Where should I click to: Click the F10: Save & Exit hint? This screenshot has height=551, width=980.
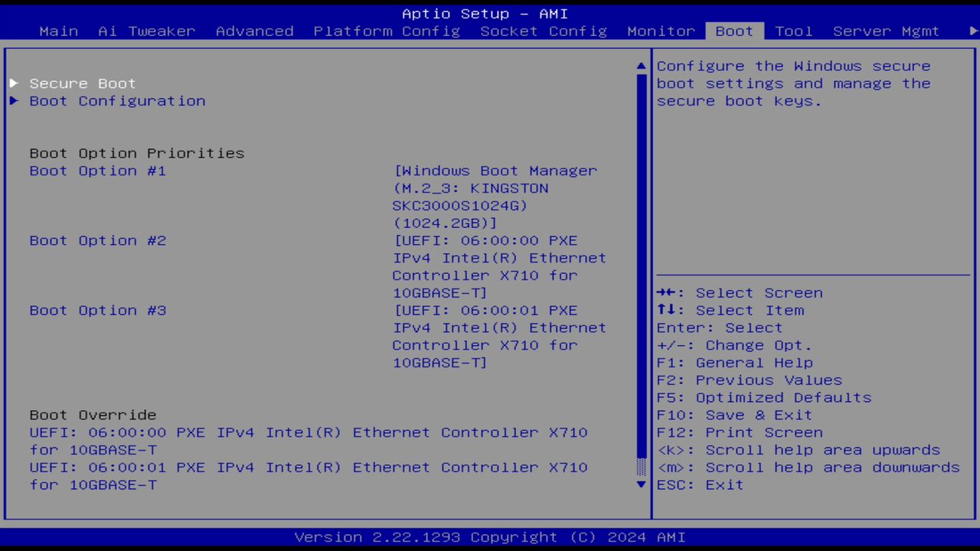click(x=734, y=415)
